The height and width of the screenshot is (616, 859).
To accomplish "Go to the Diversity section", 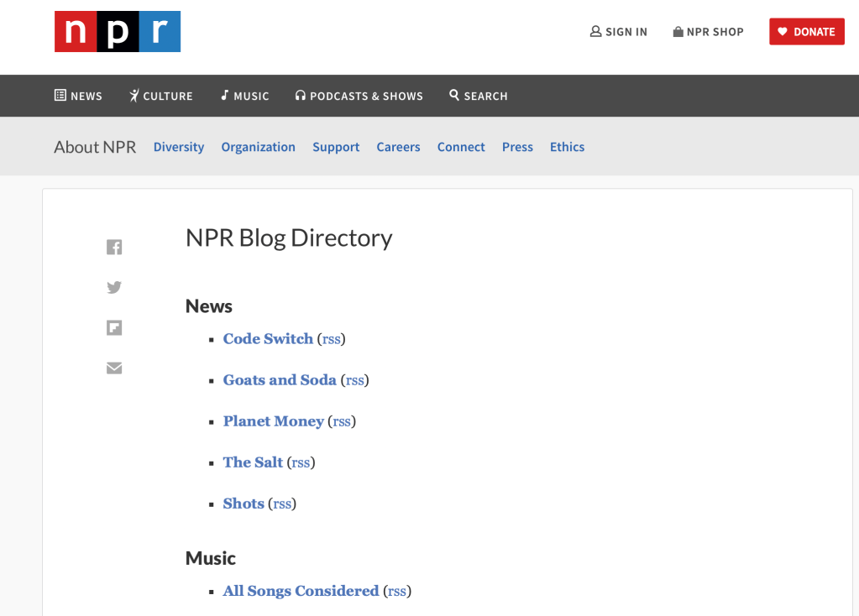I will (x=179, y=147).
